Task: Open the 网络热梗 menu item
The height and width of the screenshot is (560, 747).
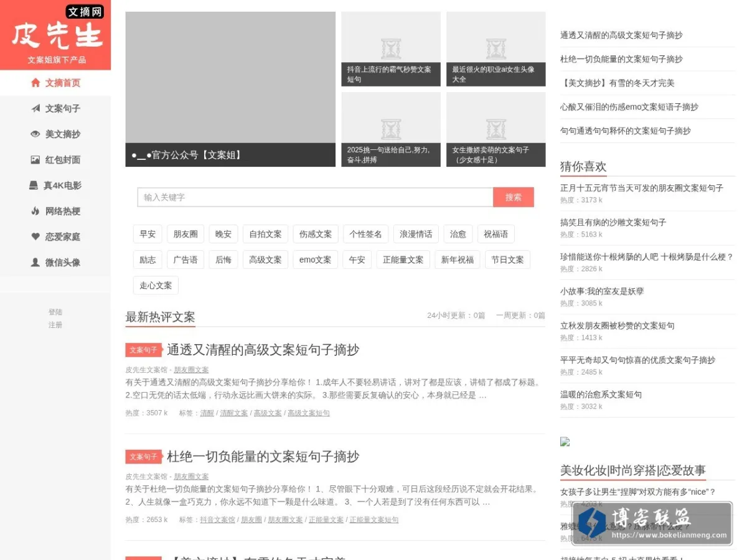Action: coord(55,211)
